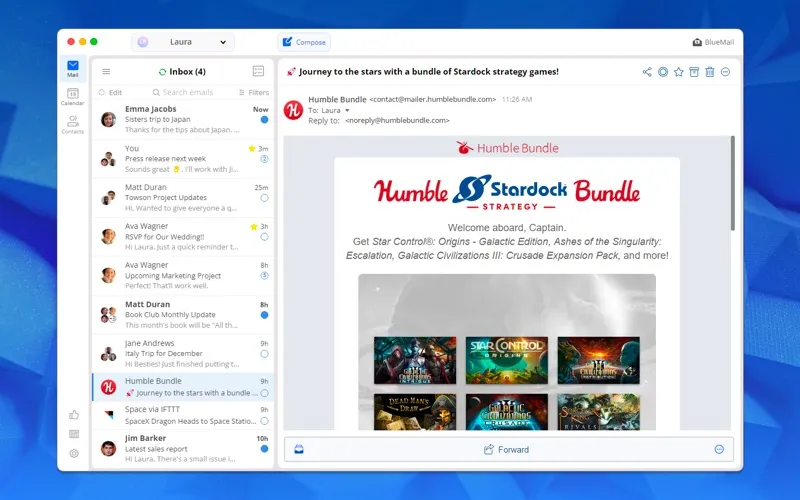Open Towson Project Updates email
Screen dimensions: 800x500
coord(183,197)
